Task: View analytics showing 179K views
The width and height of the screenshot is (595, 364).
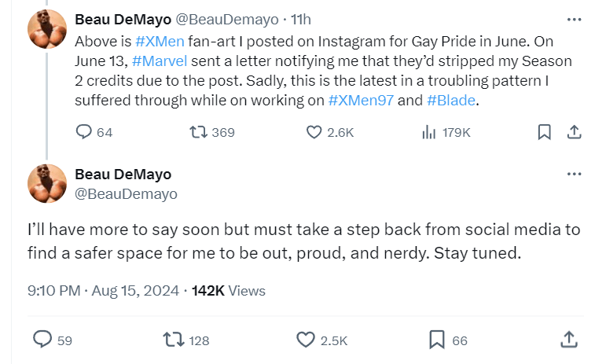Action: pyautogui.click(x=430, y=132)
